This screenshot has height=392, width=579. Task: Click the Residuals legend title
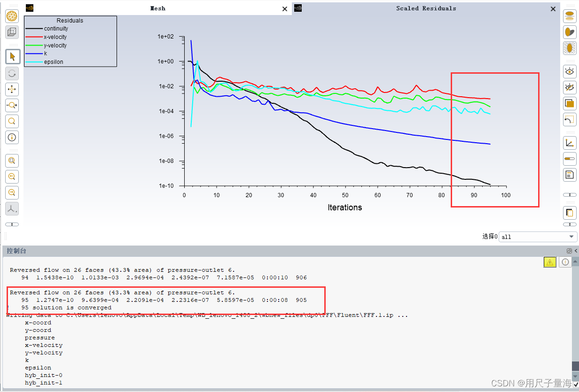tap(70, 21)
